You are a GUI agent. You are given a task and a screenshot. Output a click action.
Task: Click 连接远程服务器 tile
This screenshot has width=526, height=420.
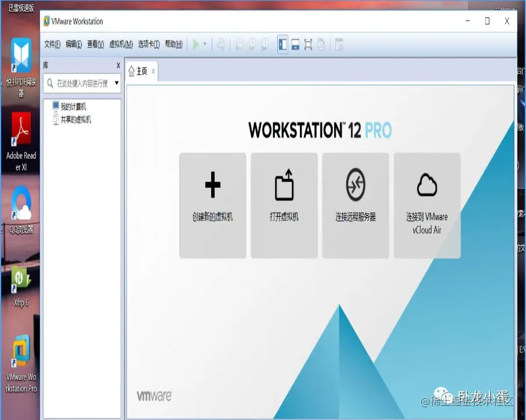(x=355, y=206)
